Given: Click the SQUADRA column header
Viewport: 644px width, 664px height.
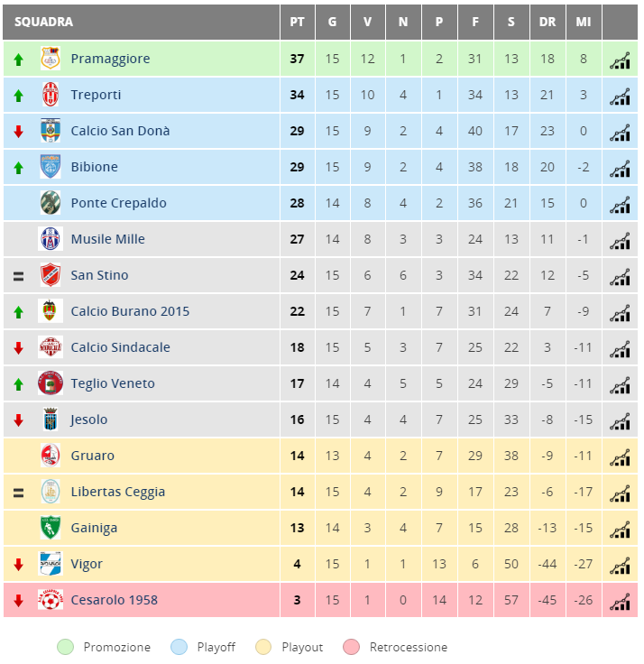Looking at the screenshot, I should coord(43,22).
